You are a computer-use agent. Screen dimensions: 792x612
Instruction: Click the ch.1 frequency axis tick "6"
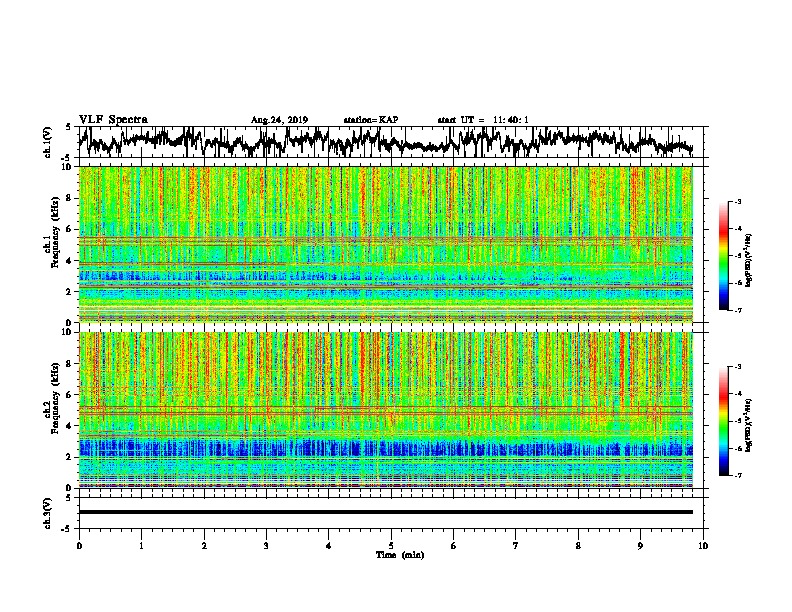click(69, 230)
